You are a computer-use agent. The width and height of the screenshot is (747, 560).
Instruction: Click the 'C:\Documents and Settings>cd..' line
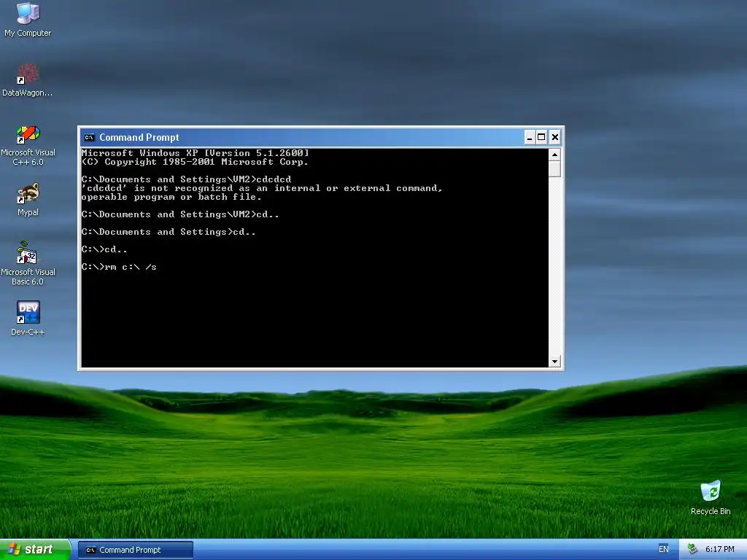[x=169, y=232]
